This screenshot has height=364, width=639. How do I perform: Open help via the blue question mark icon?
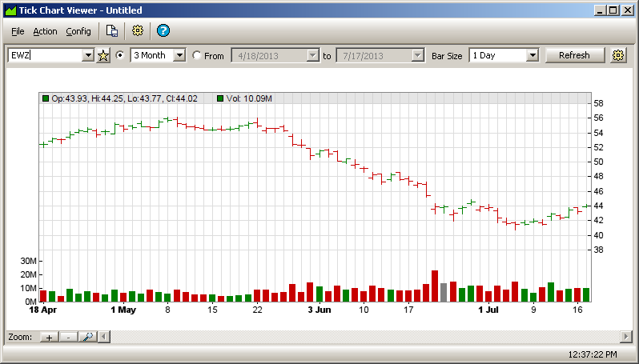[163, 30]
